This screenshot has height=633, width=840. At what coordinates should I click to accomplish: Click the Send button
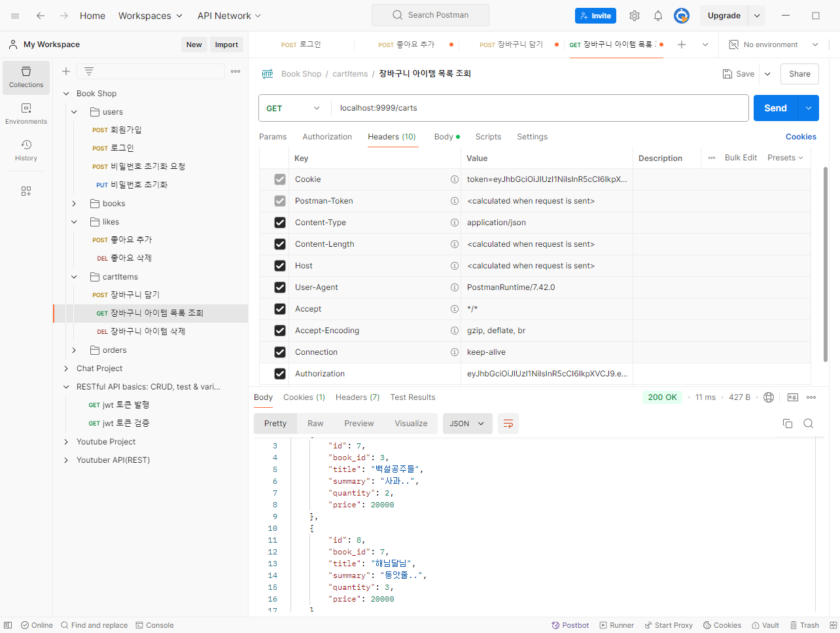pyautogui.click(x=776, y=108)
